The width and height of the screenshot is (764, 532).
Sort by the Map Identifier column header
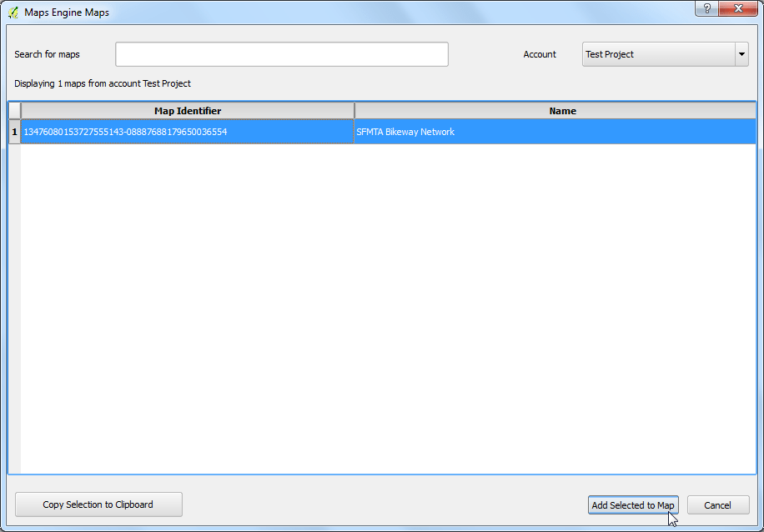pyautogui.click(x=188, y=110)
